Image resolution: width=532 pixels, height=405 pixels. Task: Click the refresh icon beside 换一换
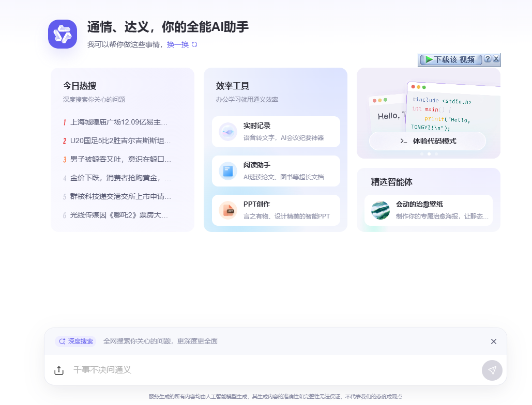194,44
